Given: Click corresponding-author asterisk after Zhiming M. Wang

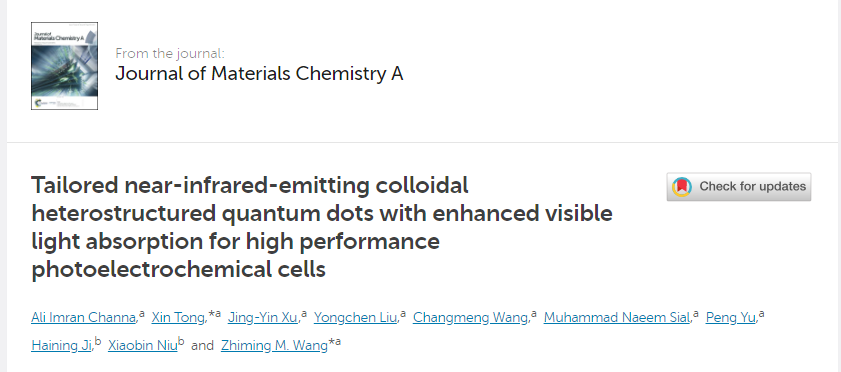Looking at the screenshot, I should (x=331, y=342).
